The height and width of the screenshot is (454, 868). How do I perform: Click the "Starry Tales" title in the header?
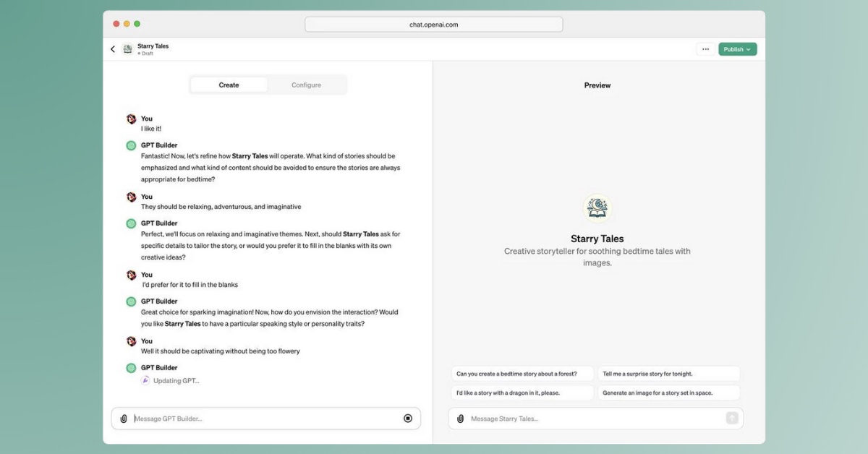click(x=153, y=46)
